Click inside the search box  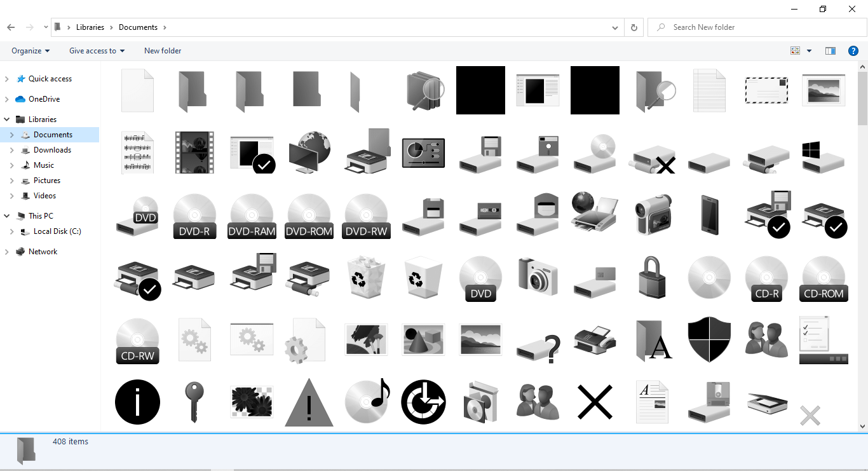(756, 27)
